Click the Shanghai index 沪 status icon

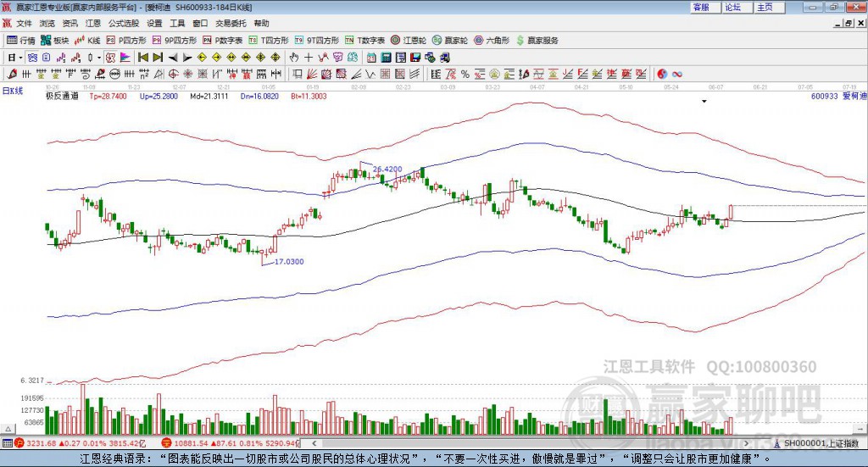pos(19,443)
